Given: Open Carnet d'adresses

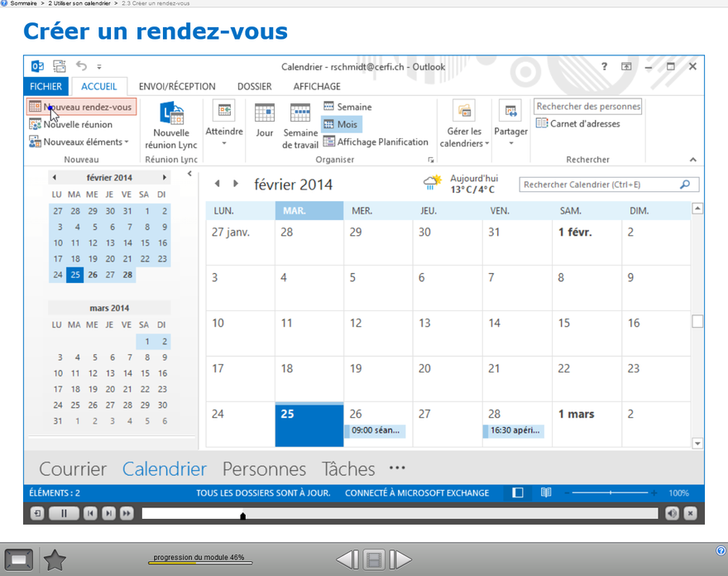Looking at the screenshot, I should 577,124.
